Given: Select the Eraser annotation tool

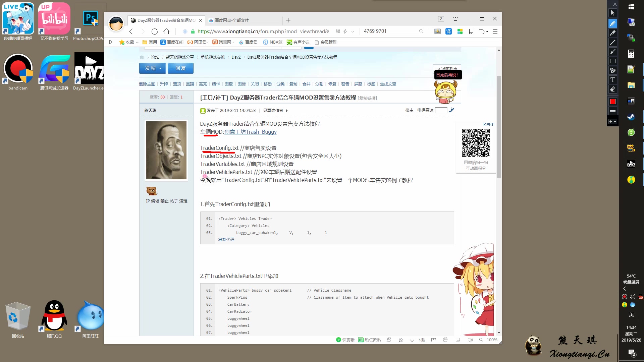Looking at the screenshot, I should (x=613, y=89).
